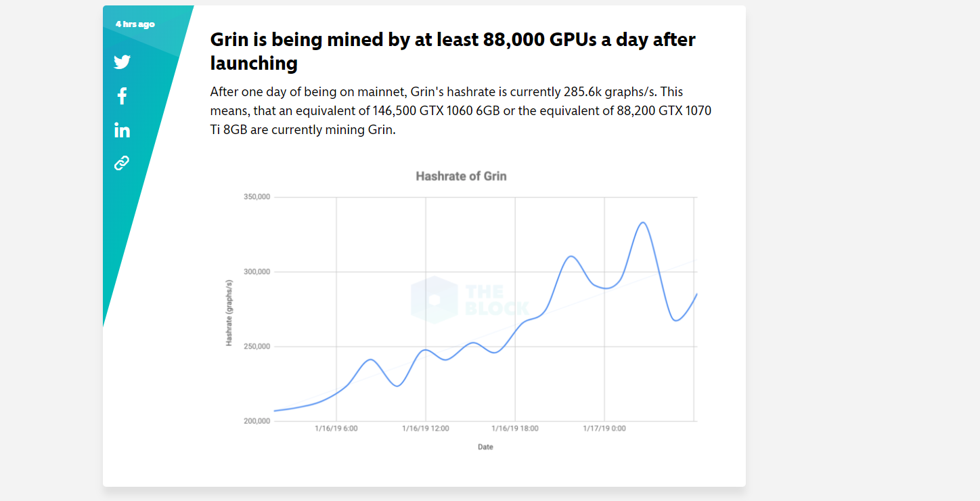Click the 1/17/19 0:00 x-axis label
Viewport: 980px width, 501px height.
[604, 429]
